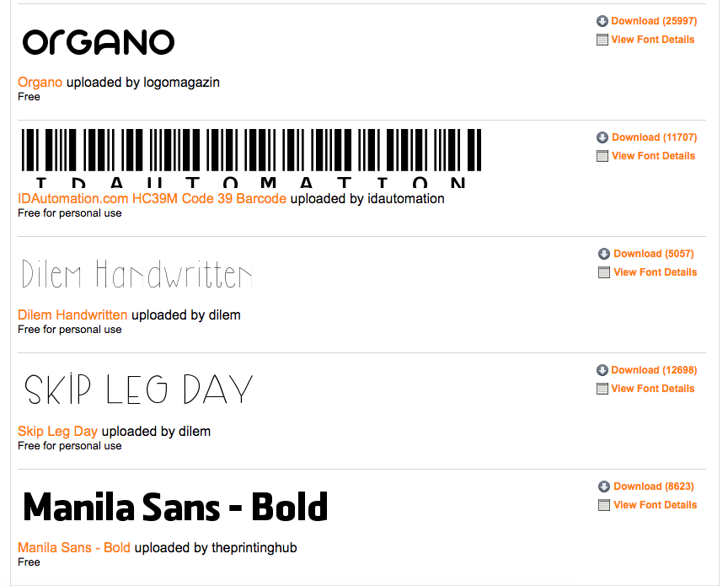Click Download (25997) link for Organo
Viewport: 728px width, 586px height.
654,21
